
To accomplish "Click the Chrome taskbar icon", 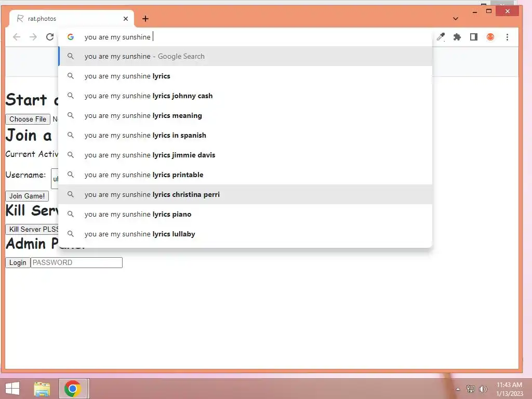I will (x=73, y=389).
